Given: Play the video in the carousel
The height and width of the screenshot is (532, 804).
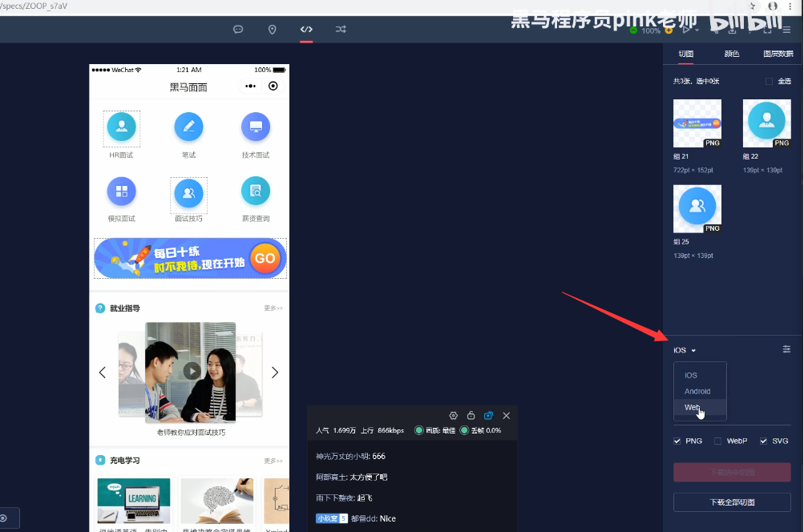Looking at the screenshot, I should click(192, 370).
